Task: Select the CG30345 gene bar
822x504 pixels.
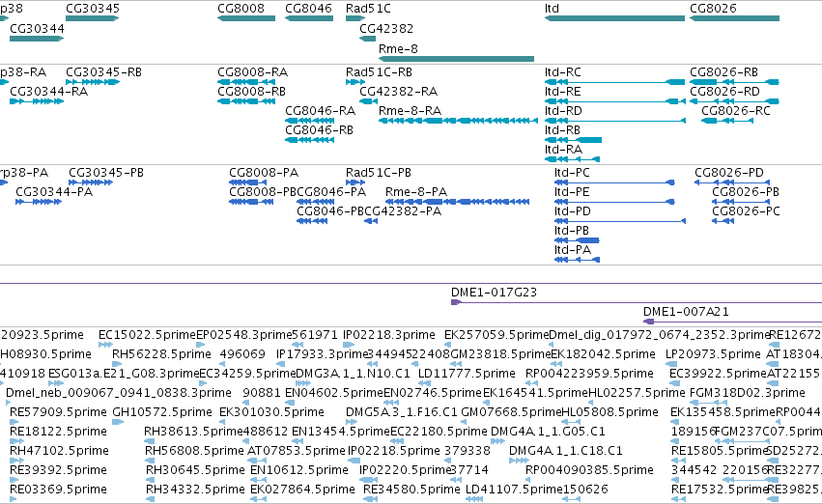Action: point(93,18)
